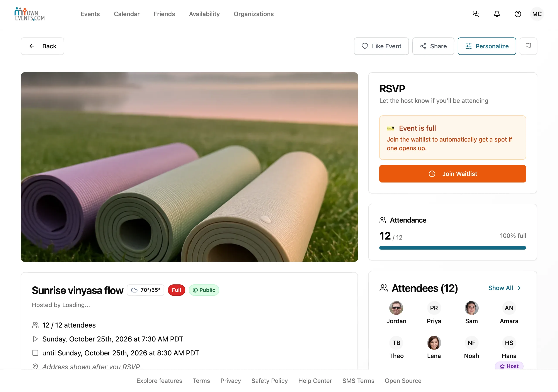Image resolution: width=558 pixels, height=392 pixels.
Task: Open Amara's AN avatar
Action: (x=509, y=308)
